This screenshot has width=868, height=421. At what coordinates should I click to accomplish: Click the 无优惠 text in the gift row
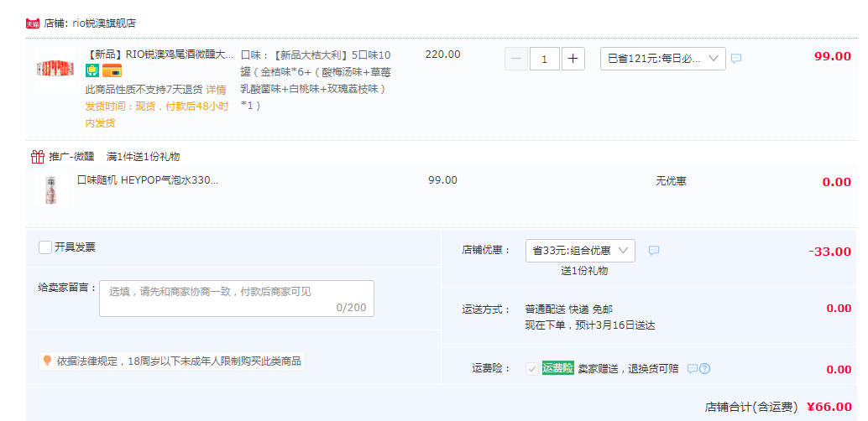[x=671, y=181]
